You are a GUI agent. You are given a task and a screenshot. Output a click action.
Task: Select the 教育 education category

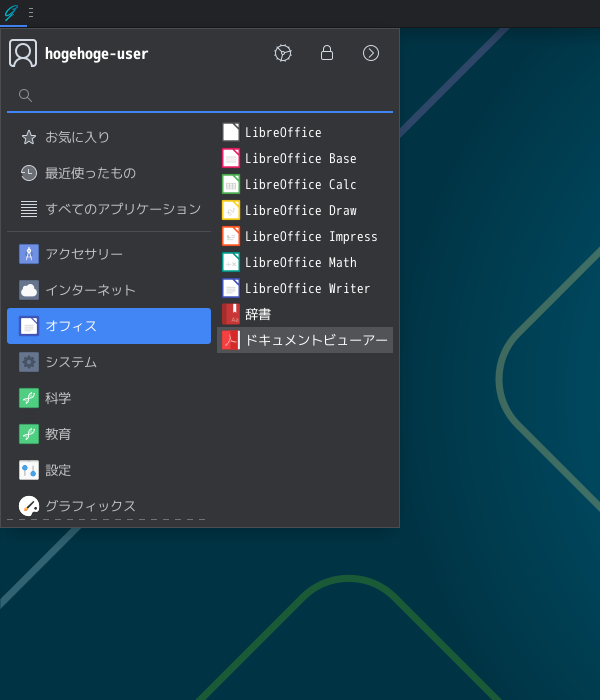[x=109, y=434]
